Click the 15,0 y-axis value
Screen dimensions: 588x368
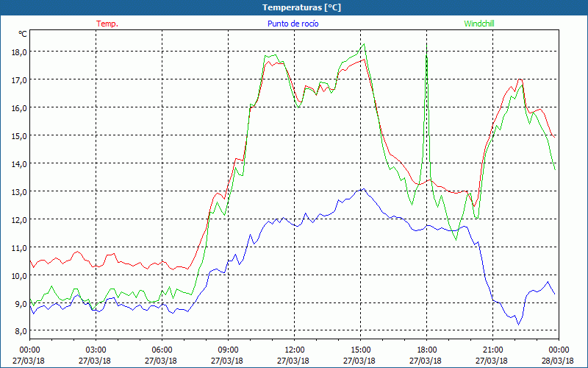[x=20, y=135]
